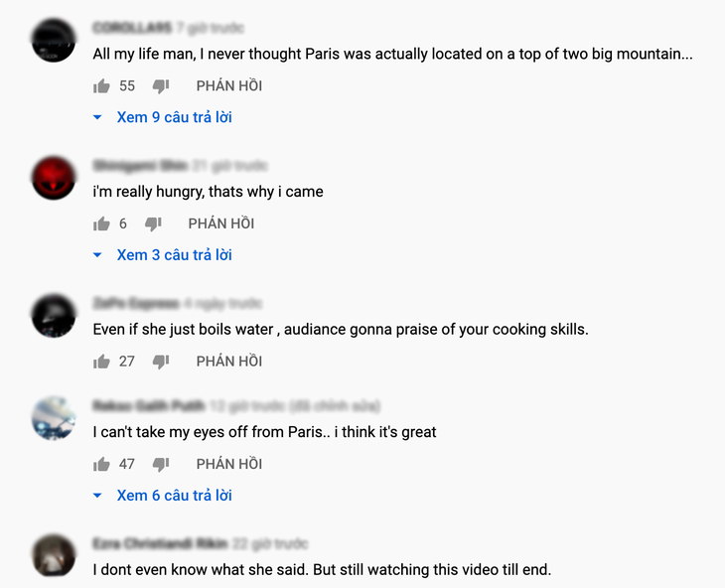Reply to the boiling water comment
725x588 pixels.
(x=229, y=362)
